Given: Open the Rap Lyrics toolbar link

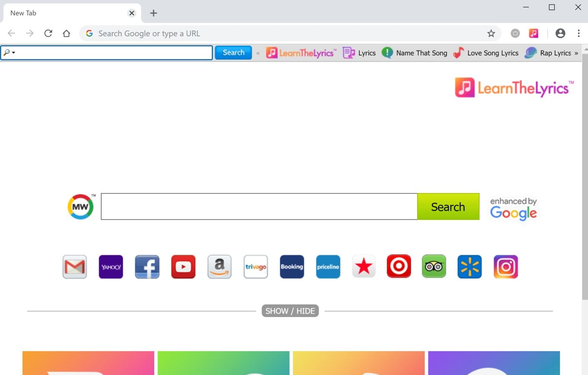Looking at the screenshot, I should (548, 53).
